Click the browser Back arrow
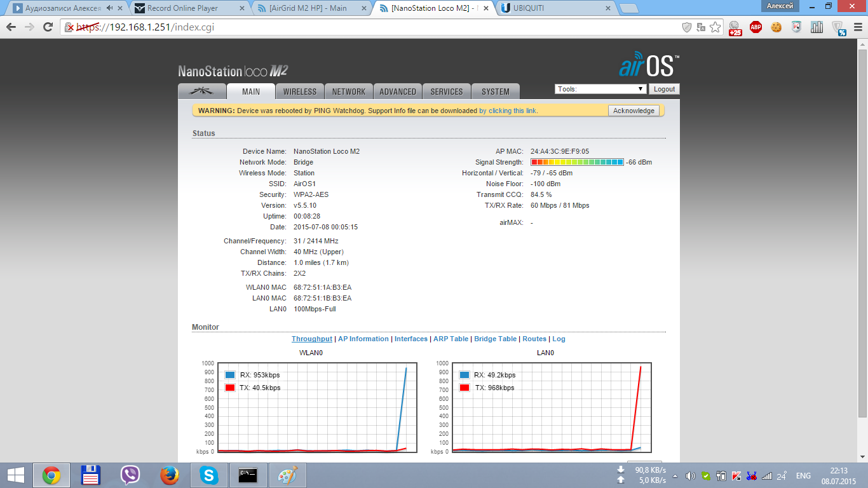 coord(11,27)
